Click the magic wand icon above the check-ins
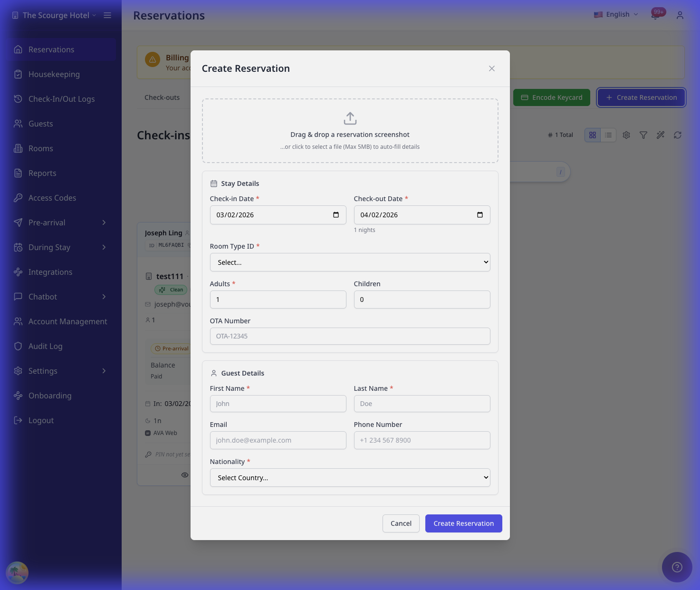The image size is (700, 590). click(660, 135)
